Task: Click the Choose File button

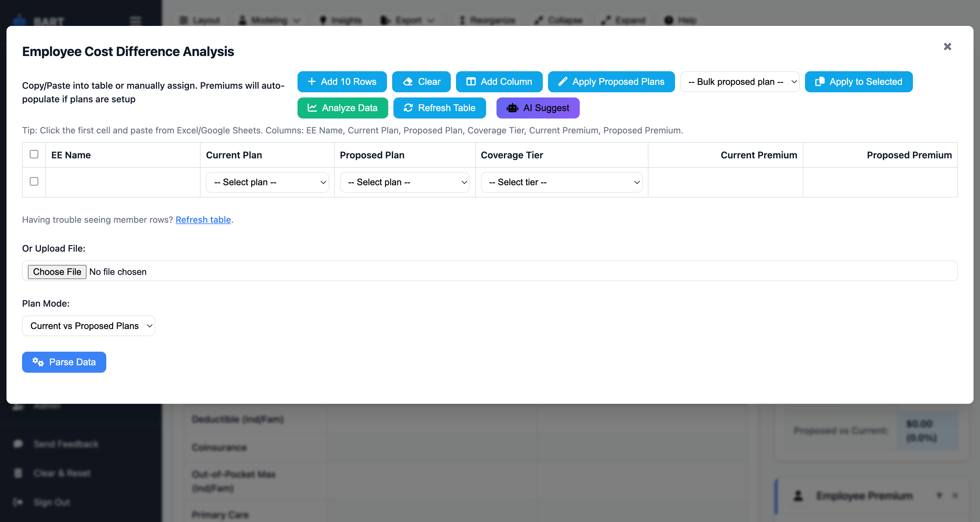Action: [57, 271]
